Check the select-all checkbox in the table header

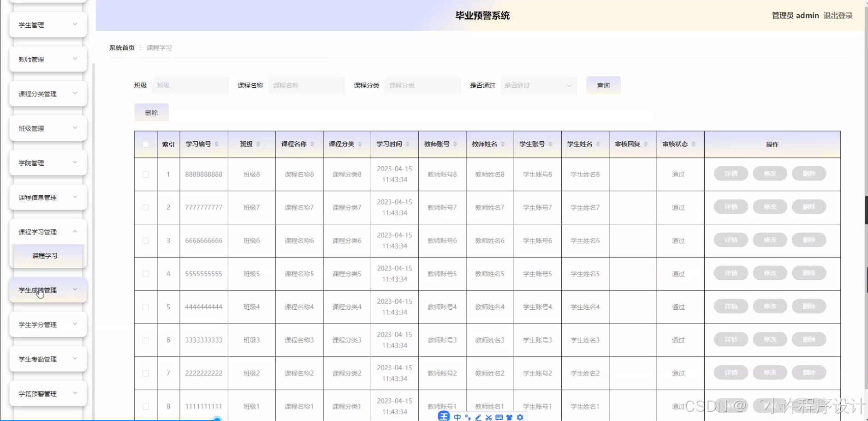click(145, 144)
